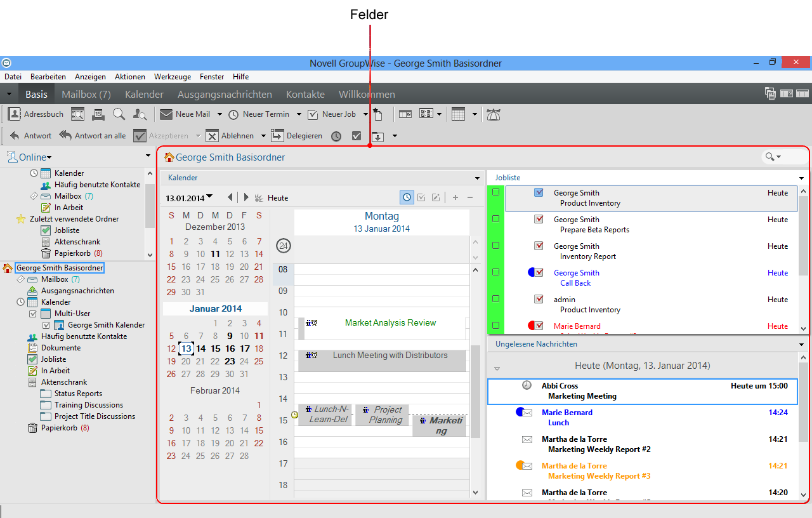
Task: Select the Status Reports folder
Action: pyautogui.click(x=78, y=394)
